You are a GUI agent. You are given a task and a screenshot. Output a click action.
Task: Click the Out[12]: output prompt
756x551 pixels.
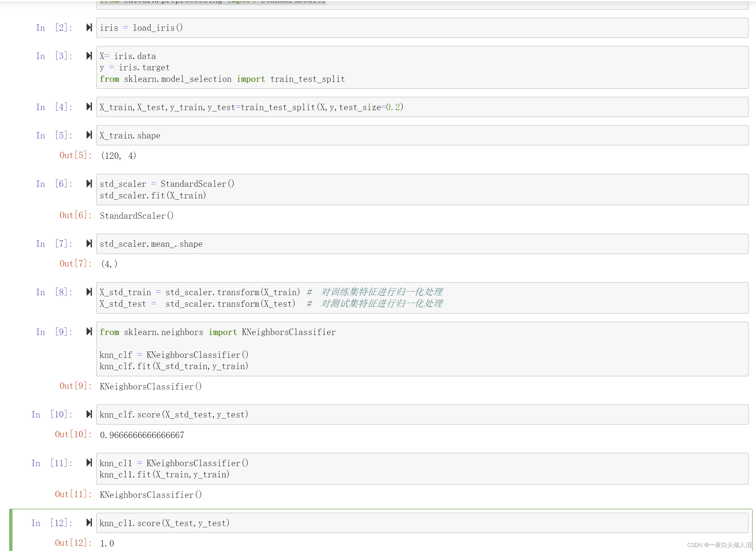point(73,543)
